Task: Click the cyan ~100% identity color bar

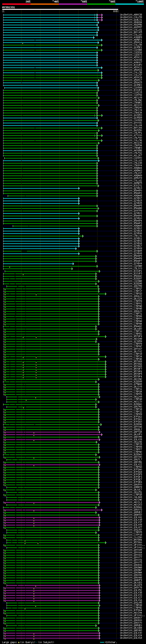Action: click(130, 4)
